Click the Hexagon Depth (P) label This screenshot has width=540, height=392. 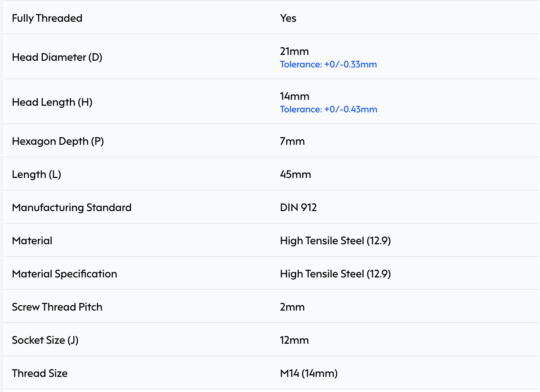tap(58, 141)
